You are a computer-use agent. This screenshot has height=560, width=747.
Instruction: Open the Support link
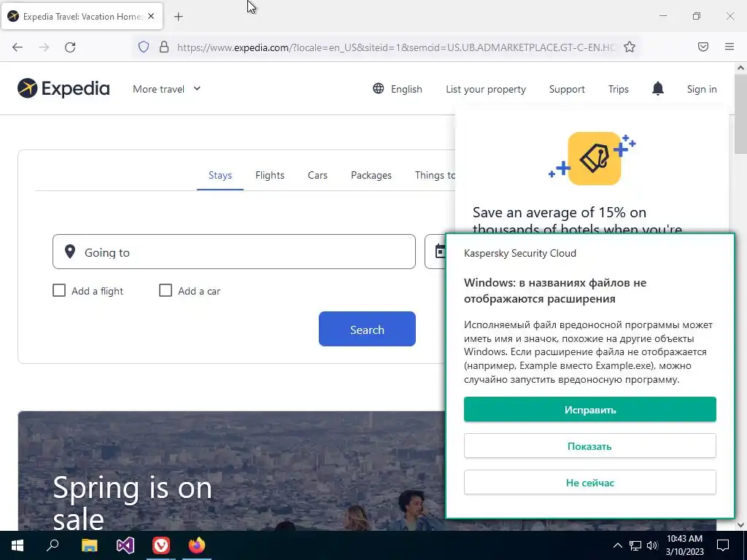click(567, 89)
